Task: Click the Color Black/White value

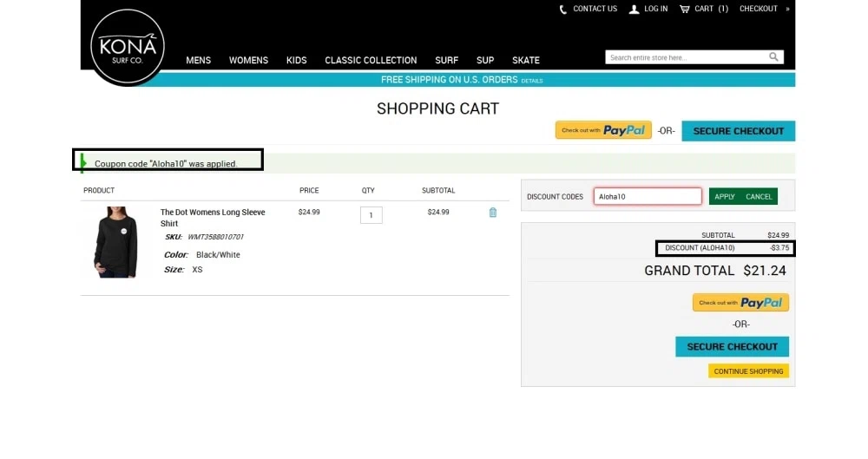Action: pos(218,255)
